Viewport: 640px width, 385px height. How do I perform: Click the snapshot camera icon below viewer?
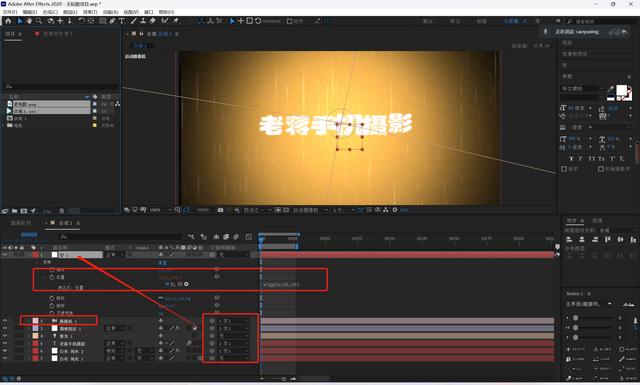click(x=220, y=210)
